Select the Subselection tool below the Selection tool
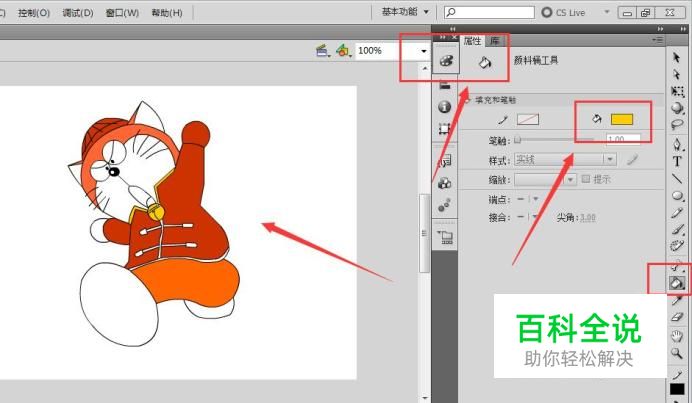Image resolution: width=692 pixels, height=403 pixels. [x=676, y=74]
